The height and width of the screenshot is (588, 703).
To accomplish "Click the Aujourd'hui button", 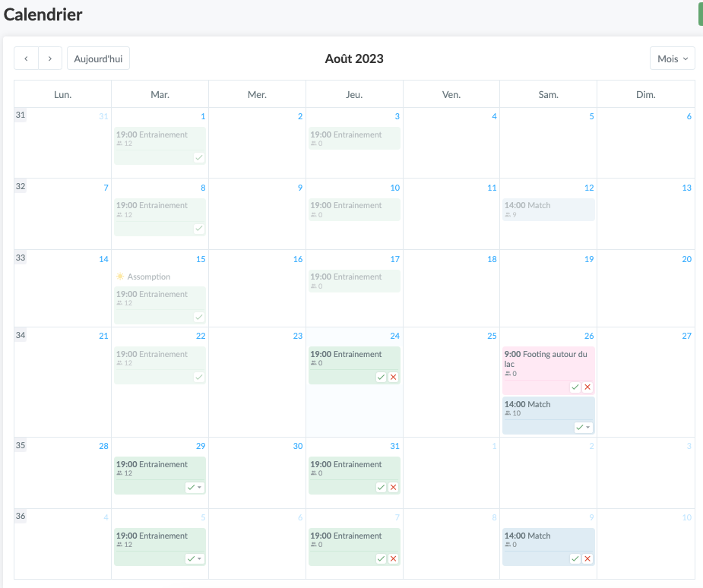I will [x=98, y=58].
